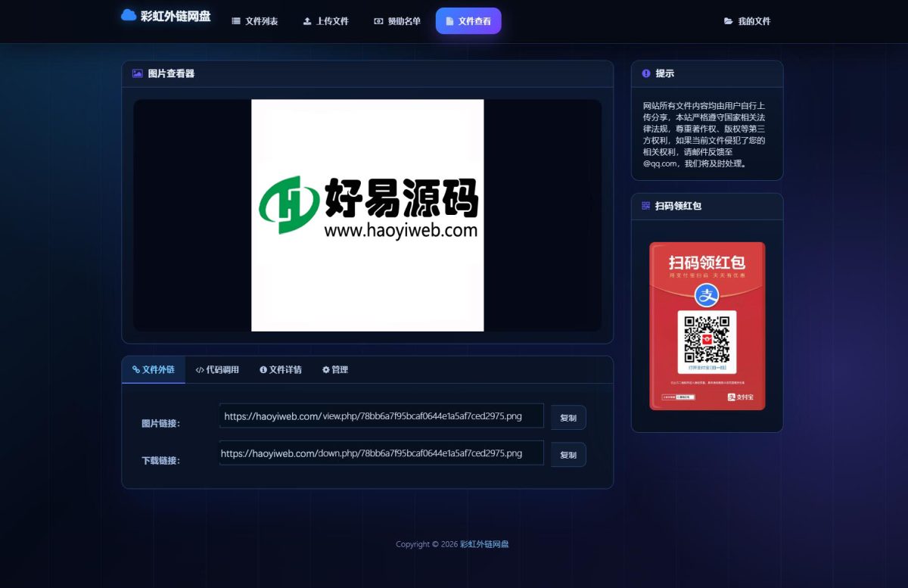
Task: Copy the 图片链接 with 复制 button
Action: click(x=568, y=418)
